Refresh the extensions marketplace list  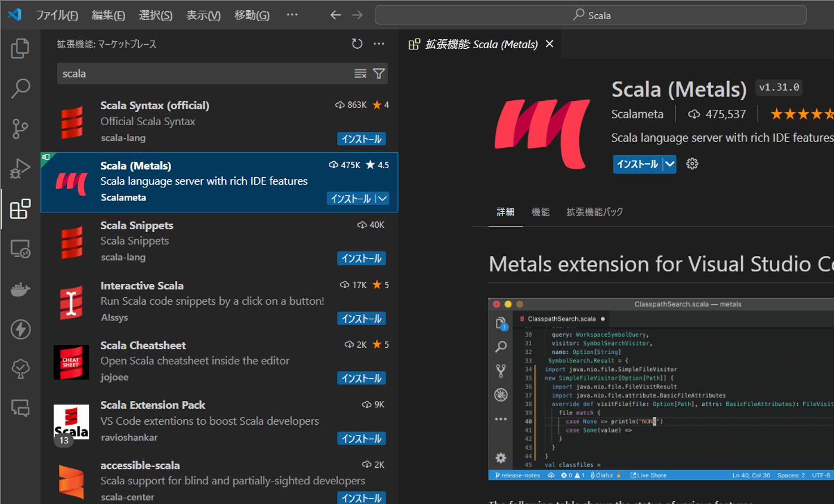click(x=357, y=44)
